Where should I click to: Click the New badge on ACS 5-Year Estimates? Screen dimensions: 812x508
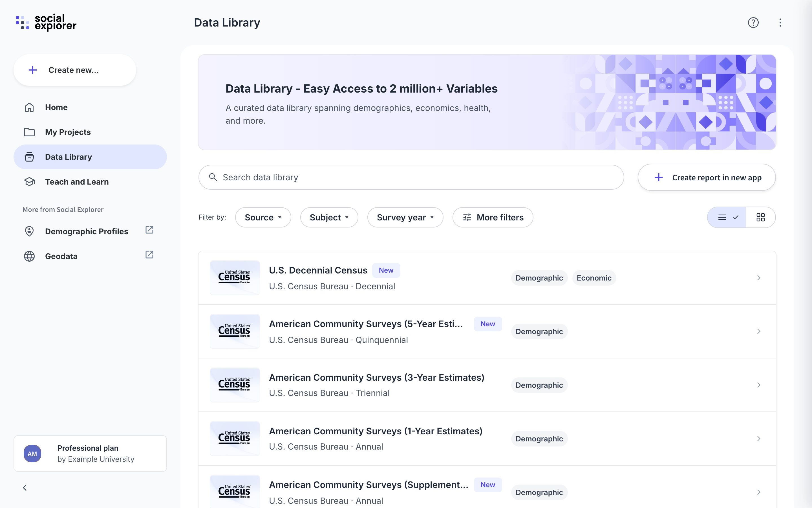487,324
